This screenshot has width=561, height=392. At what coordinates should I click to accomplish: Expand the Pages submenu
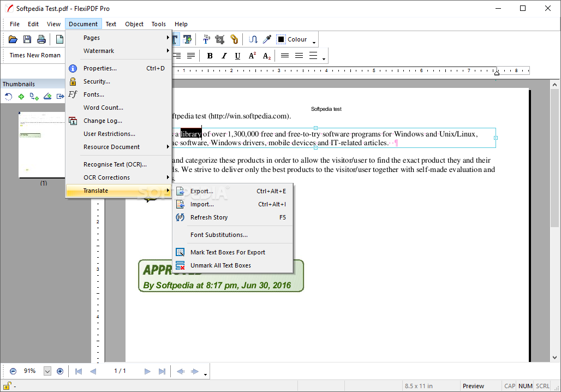(x=119, y=38)
